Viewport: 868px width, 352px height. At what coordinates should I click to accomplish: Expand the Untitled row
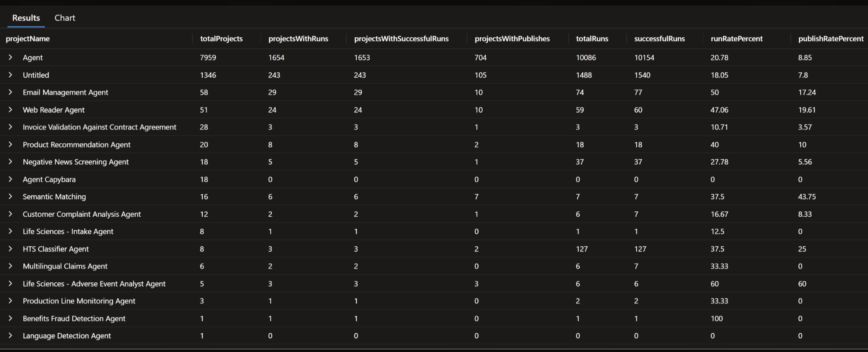(10, 75)
